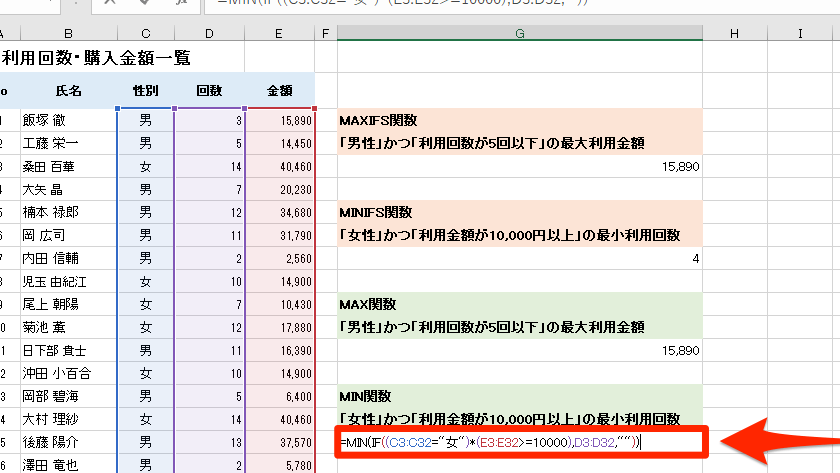840x473 pixels.
Task: Click the 性別 header cell
Action: pyautogui.click(x=145, y=91)
